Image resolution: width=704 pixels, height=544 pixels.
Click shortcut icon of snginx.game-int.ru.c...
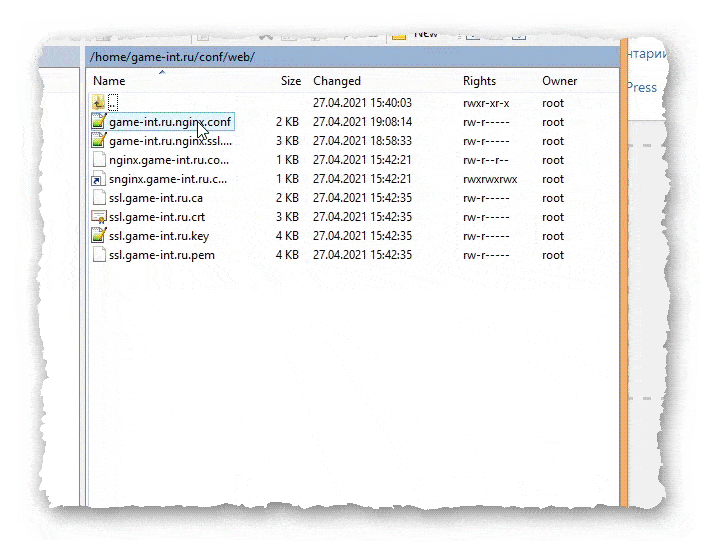[98, 179]
